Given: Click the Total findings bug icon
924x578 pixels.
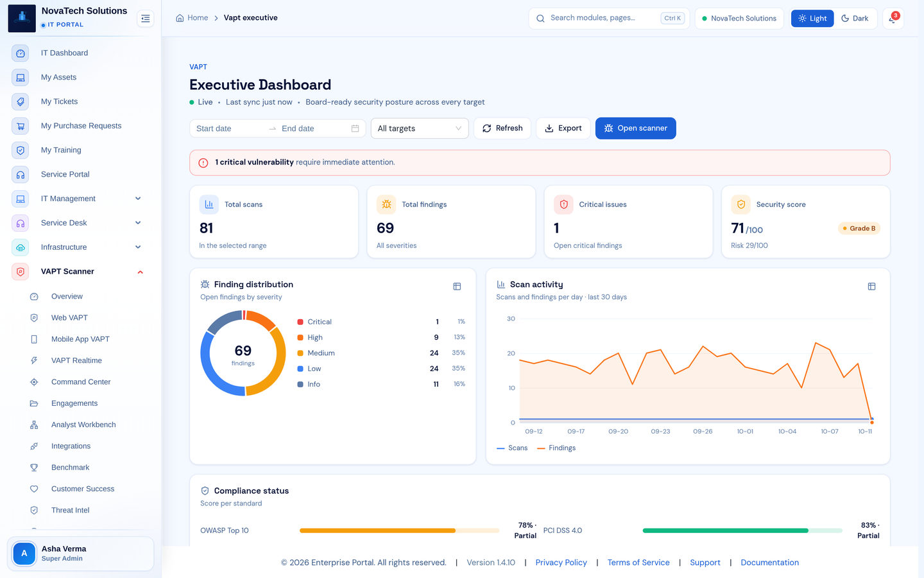Looking at the screenshot, I should [x=386, y=204].
